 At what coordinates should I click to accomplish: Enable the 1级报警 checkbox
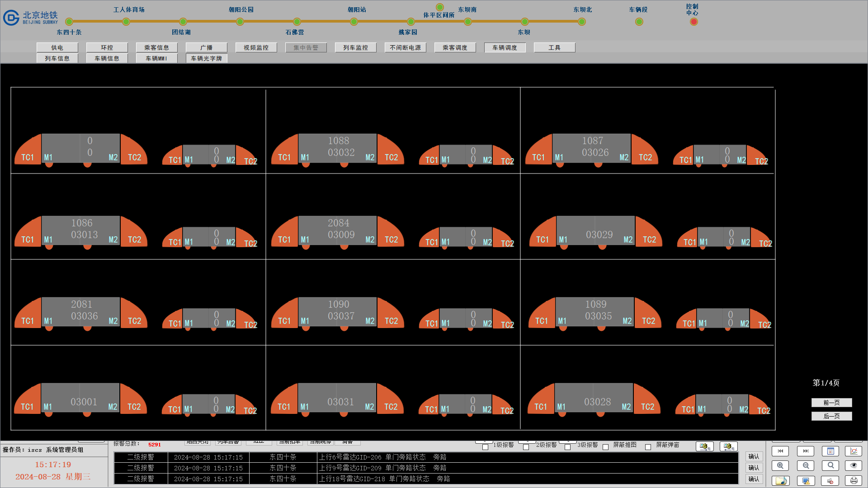pos(486,447)
